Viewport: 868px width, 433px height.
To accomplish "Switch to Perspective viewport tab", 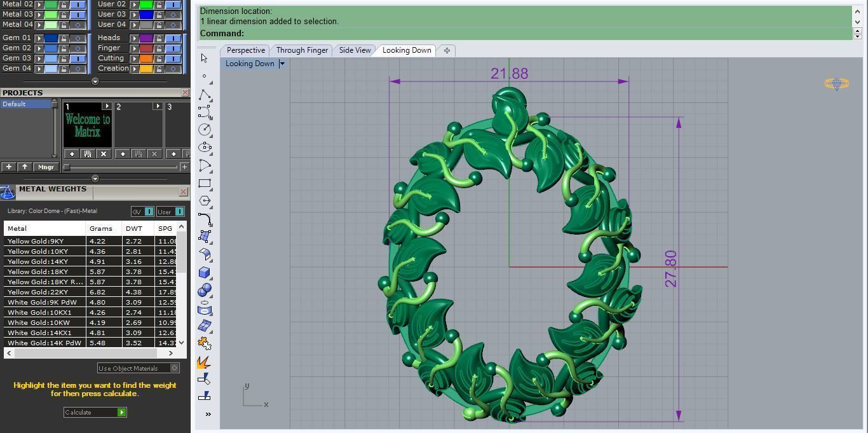I will pyautogui.click(x=246, y=50).
